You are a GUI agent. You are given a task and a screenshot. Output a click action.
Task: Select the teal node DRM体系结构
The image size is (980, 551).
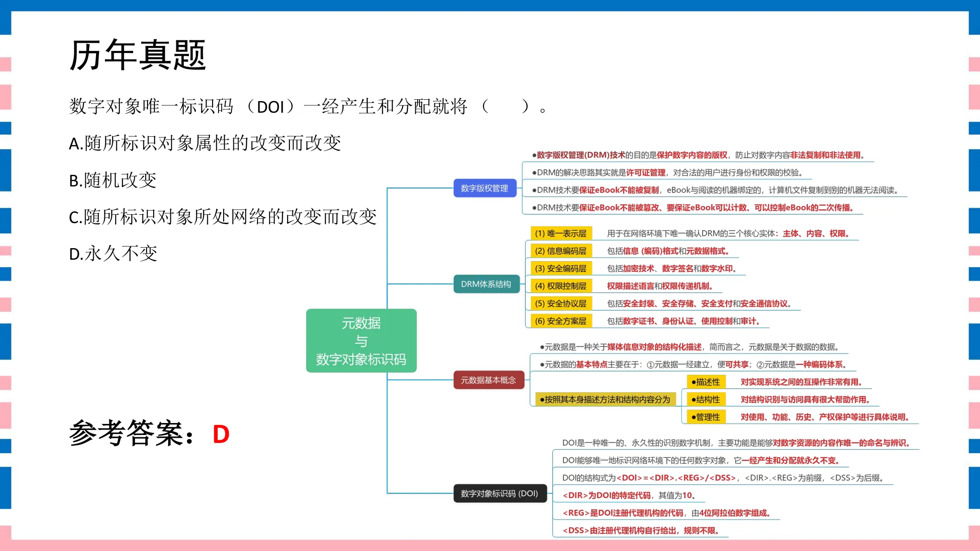pos(486,284)
